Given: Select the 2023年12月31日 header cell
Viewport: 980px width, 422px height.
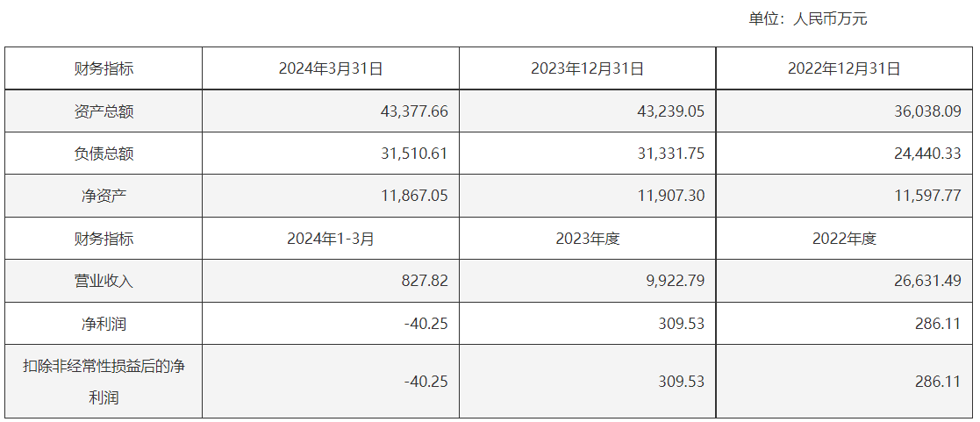Looking at the screenshot, I should pos(588,68).
